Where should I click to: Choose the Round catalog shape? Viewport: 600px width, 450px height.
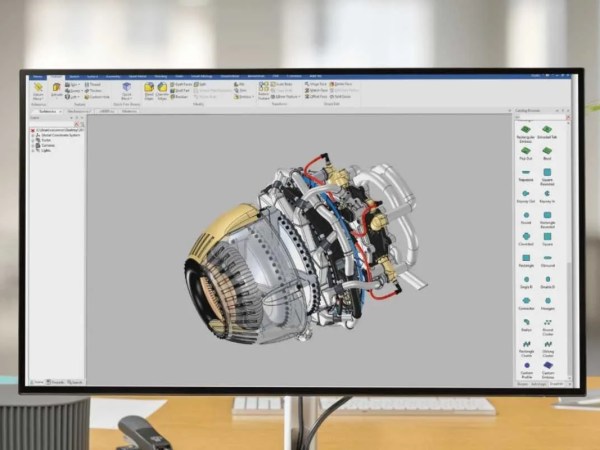click(526, 218)
